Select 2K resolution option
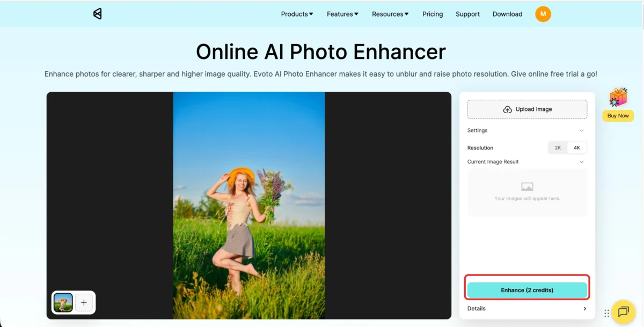Viewport: 644px width, 327px height. [x=558, y=148]
